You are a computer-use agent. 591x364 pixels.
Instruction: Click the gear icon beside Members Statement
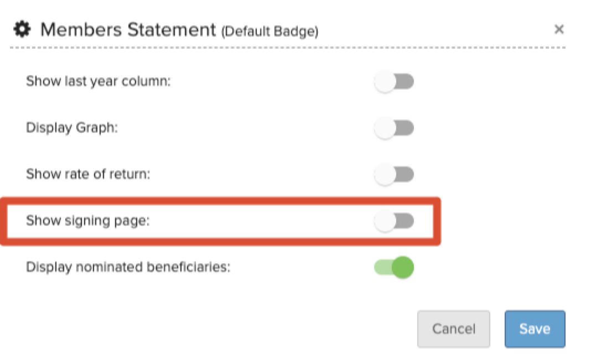coord(22,29)
